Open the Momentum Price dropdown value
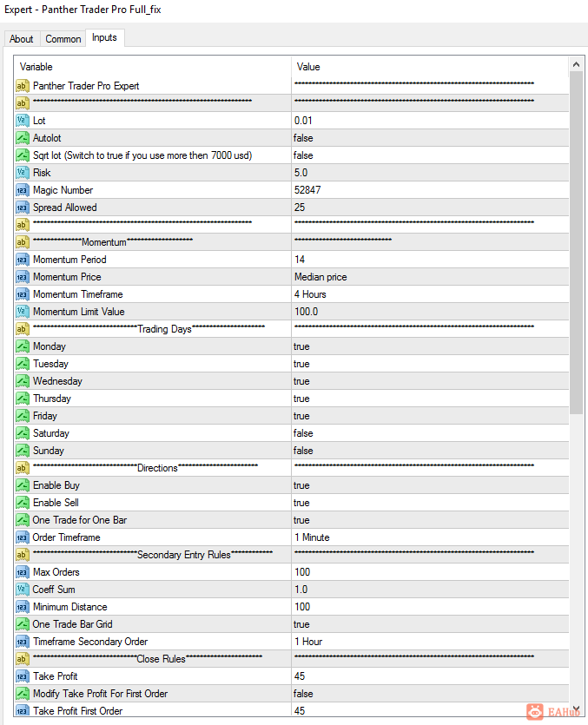This screenshot has width=588, height=725. click(x=320, y=277)
